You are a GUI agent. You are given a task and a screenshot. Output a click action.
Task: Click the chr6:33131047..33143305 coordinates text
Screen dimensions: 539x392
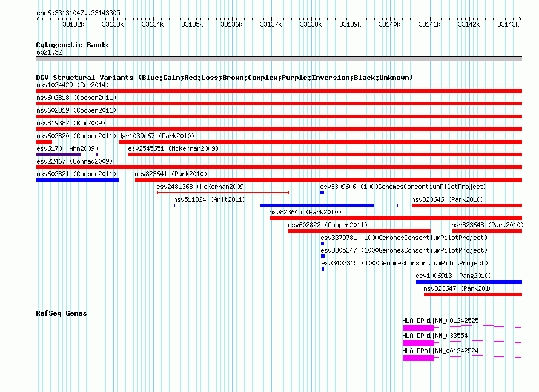[78, 13]
